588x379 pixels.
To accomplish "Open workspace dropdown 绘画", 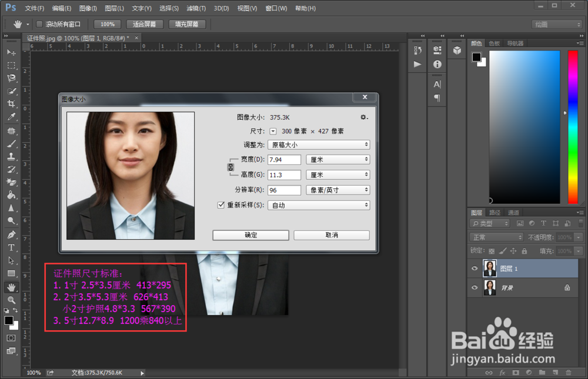I will pyautogui.click(x=557, y=24).
